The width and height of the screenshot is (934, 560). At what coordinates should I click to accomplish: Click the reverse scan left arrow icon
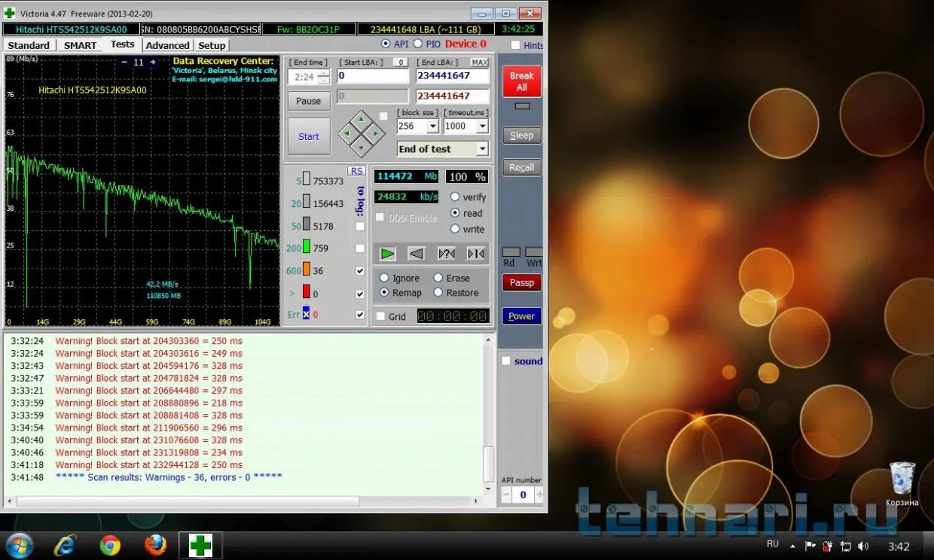coord(417,254)
